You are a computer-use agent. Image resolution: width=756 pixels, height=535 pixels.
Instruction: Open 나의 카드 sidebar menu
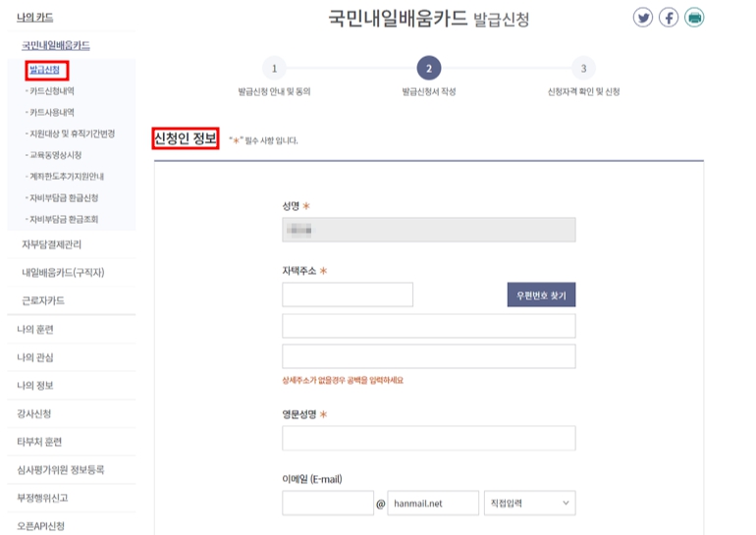point(34,18)
